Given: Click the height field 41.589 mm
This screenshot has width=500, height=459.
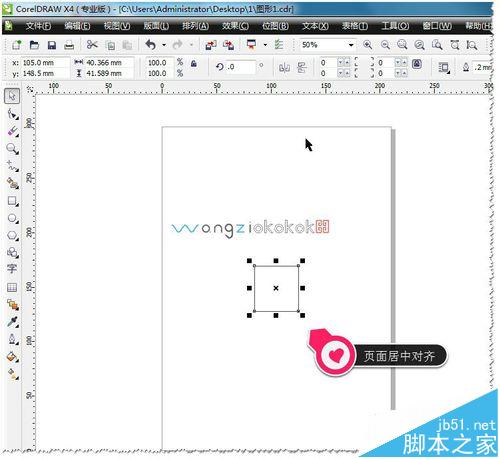Looking at the screenshot, I should (109, 73).
